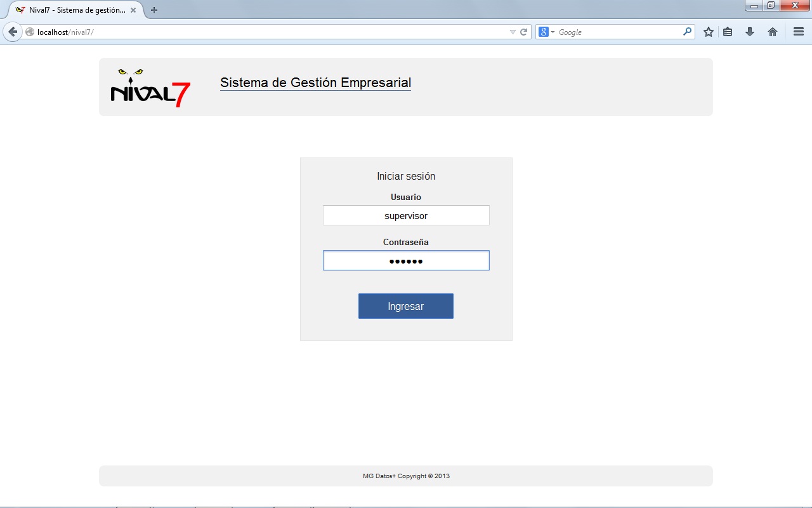Image resolution: width=812 pixels, height=508 pixels.
Task: Open the Google search engine dropdown
Action: [546, 32]
